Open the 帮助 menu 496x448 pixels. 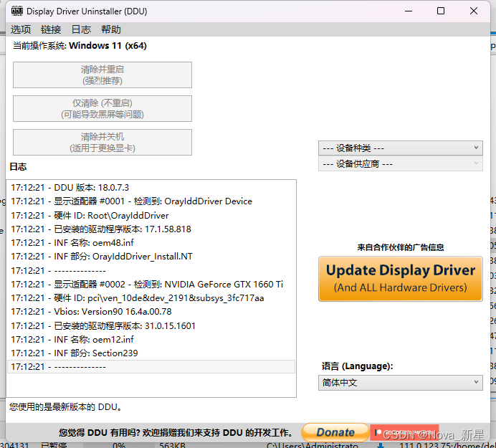click(x=111, y=29)
